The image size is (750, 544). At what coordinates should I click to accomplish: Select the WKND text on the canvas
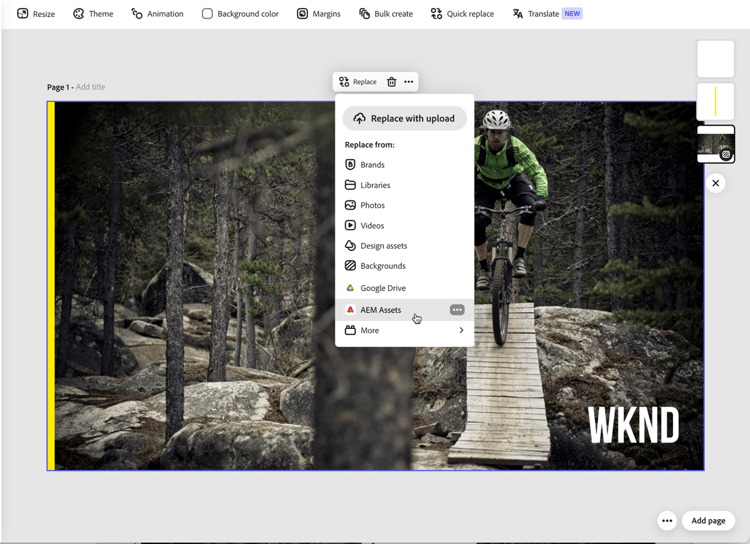coord(633,425)
